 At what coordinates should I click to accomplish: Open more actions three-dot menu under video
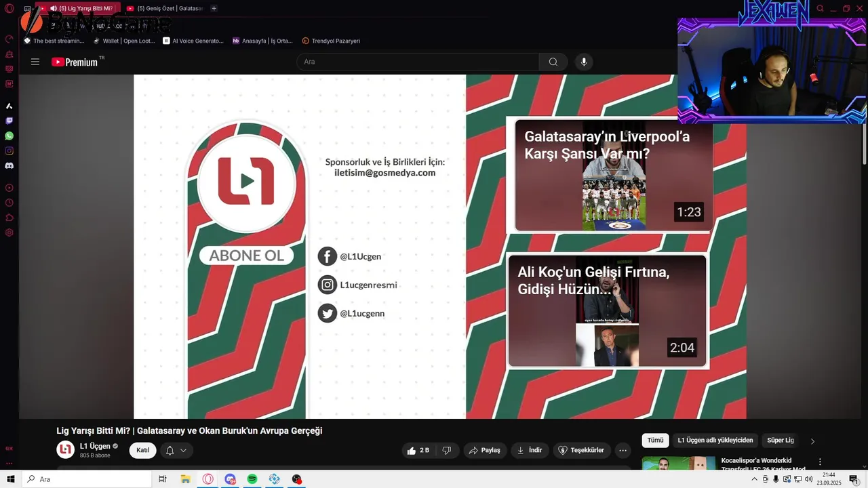pos(623,450)
